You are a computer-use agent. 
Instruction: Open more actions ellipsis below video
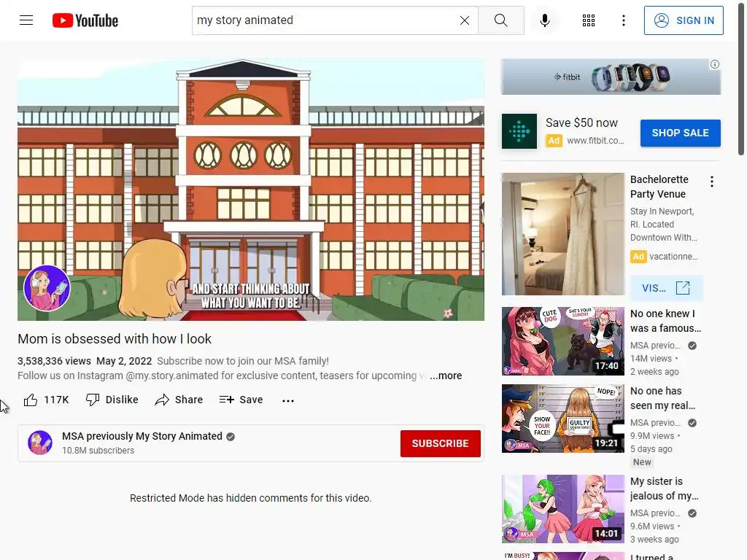pyautogui.click(x=288, y=400)
